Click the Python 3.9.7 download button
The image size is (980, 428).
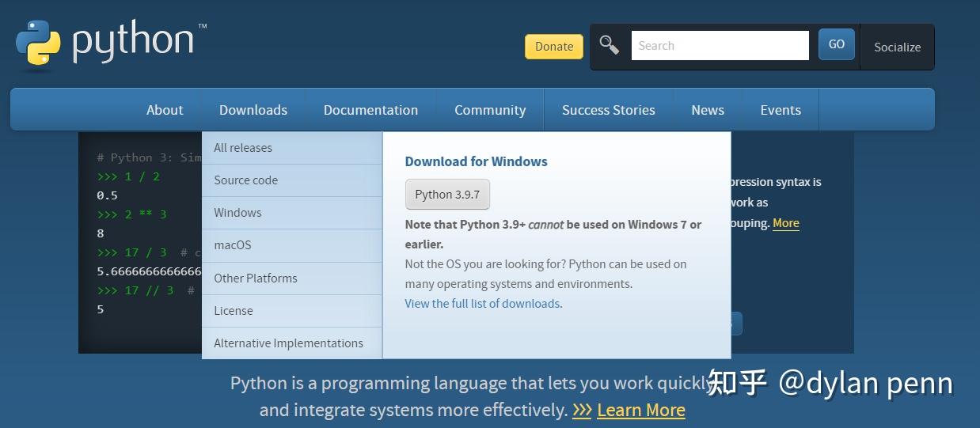click(447, 195)
